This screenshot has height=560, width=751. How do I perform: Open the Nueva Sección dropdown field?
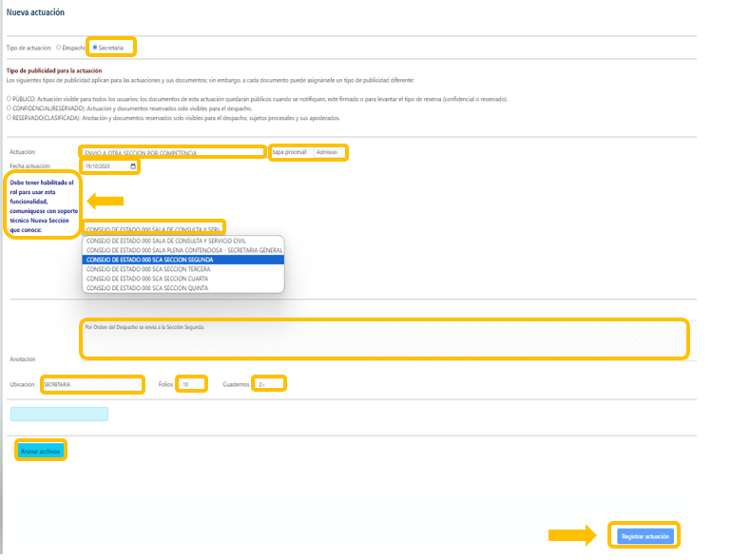coord(152,229)
